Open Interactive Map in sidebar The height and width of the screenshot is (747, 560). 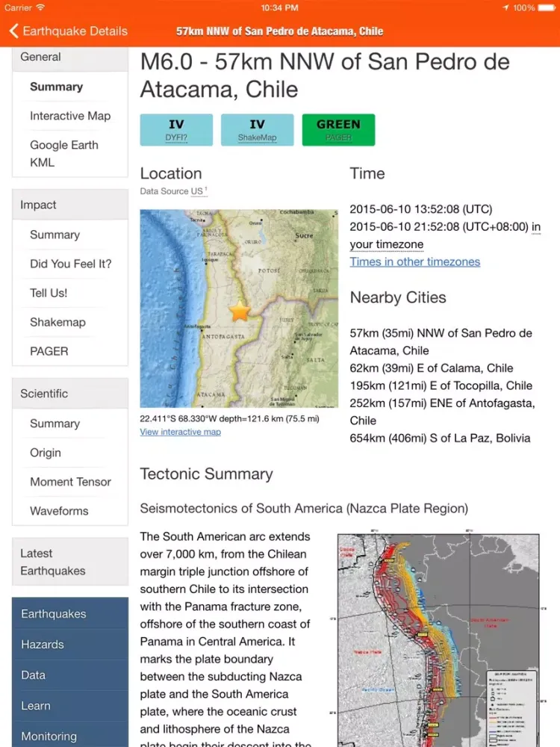pyautogui.click(x=70, y=116)
